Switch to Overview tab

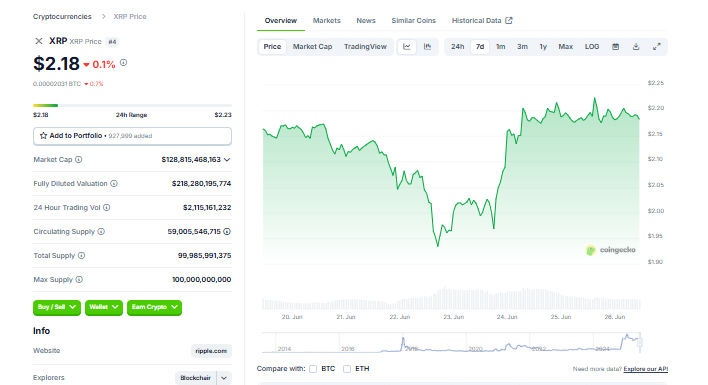(281, 20)
